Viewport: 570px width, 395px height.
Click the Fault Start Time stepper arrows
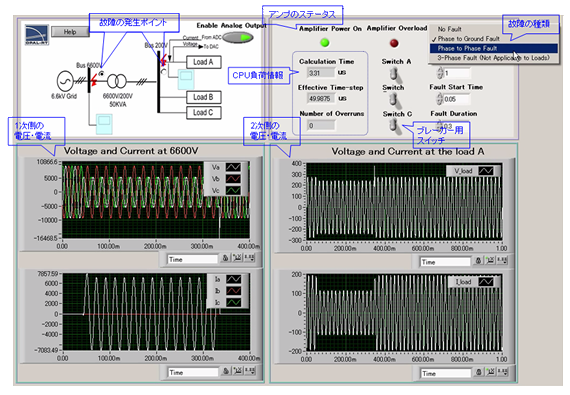point(440,99)
